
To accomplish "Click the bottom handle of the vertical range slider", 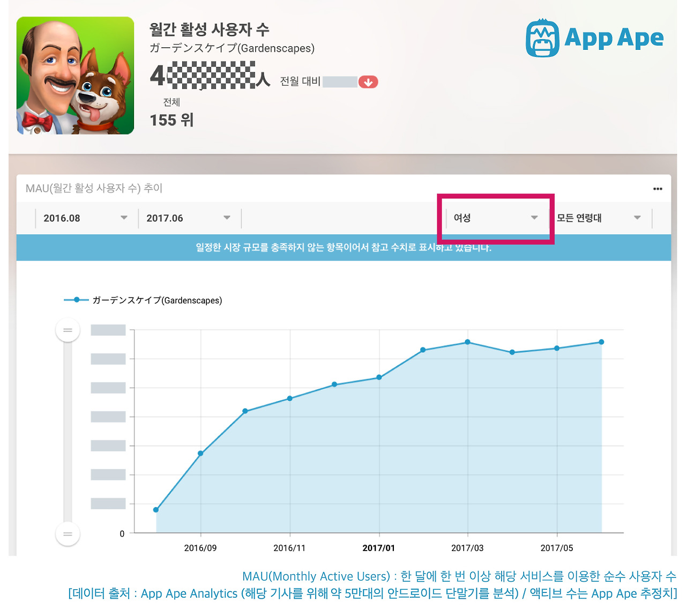I will pos(68,534).
